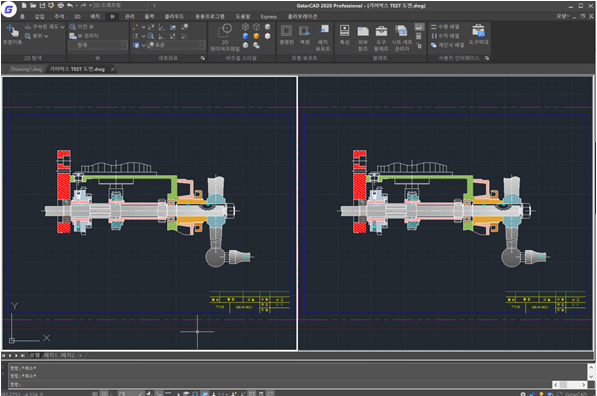Open the 도구 팔레트 tool palettes
Viewport: 597px width, 396px height.
click(x=381, y=38)
